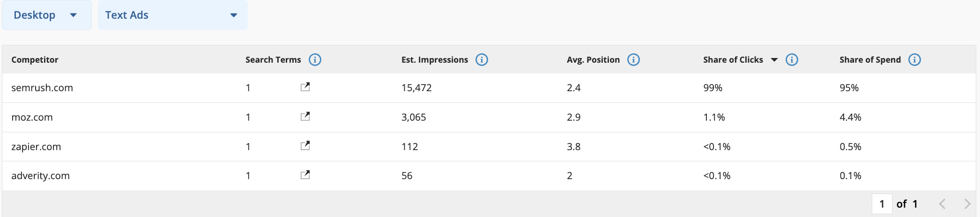This screenshot has width=980, height=217.
Task: Open zapier.com search terms external link icon
Action: tap(305, 146)
